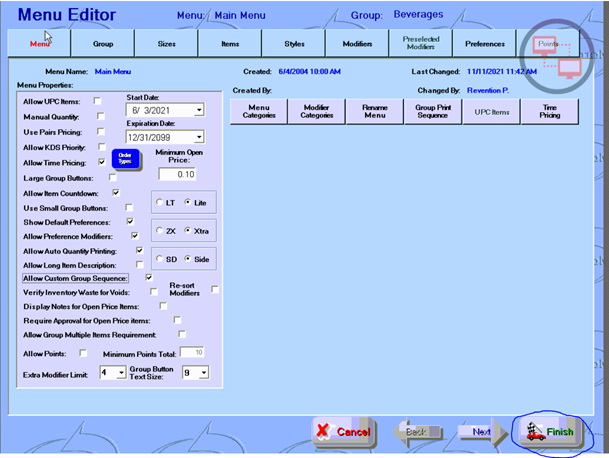
Task: Click the Revention P. changed-by text
Action: tap(488, 91)
